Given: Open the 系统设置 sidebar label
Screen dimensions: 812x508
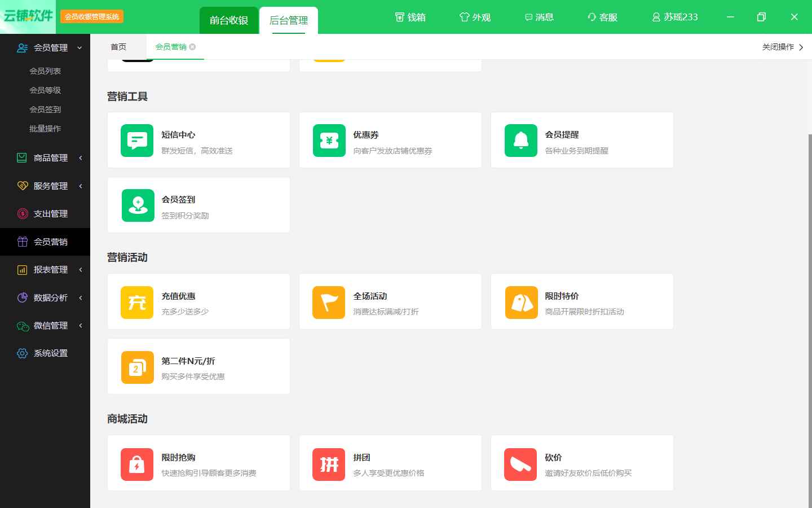Looking at the screenshot, I should pyautogui.click(x=51, y=353).
